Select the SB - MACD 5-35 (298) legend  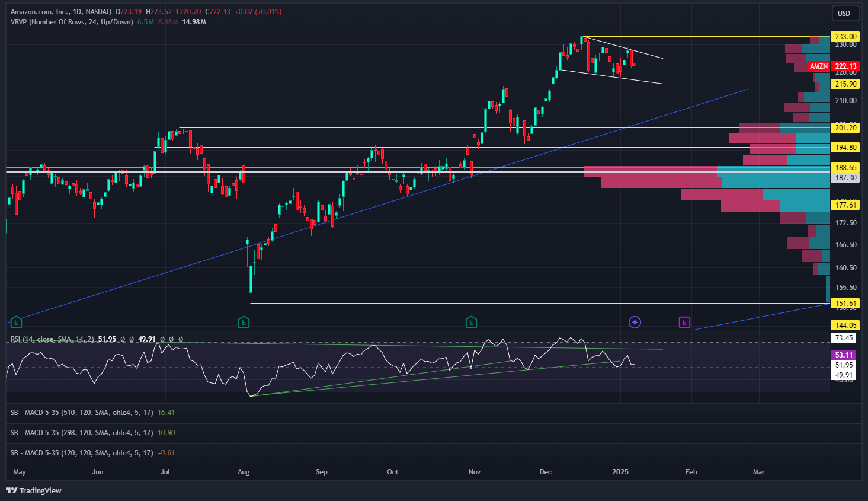(82, 433)
